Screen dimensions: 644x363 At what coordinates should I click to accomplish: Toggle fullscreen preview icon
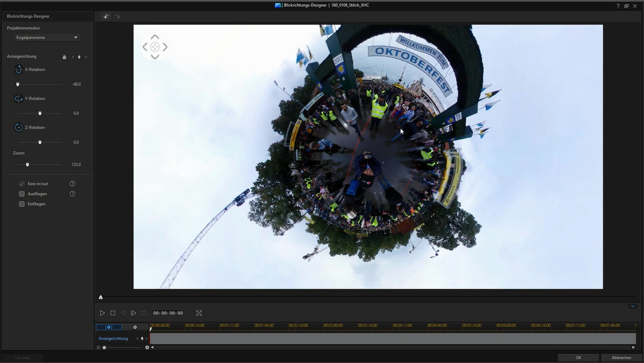click(x=199, y=313)
